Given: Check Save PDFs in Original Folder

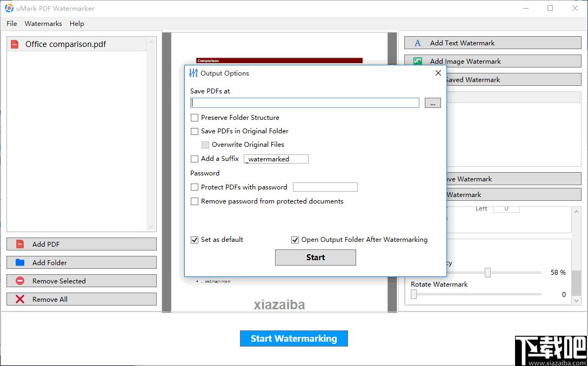Looking at the screenshot, I should (x=194, y=131).
